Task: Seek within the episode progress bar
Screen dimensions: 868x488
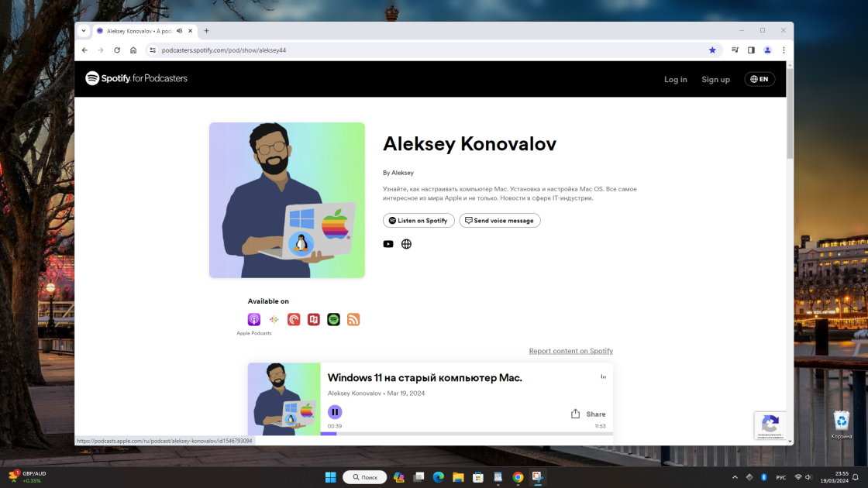Action: pos(466,434)
